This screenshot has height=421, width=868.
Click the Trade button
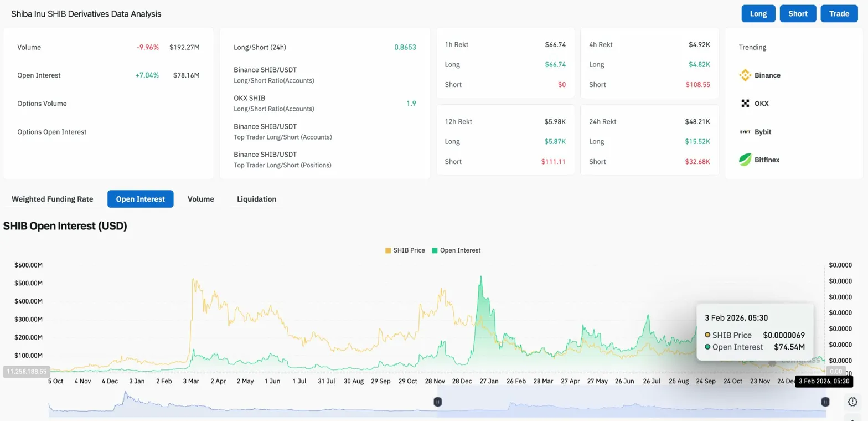(839, 14)
